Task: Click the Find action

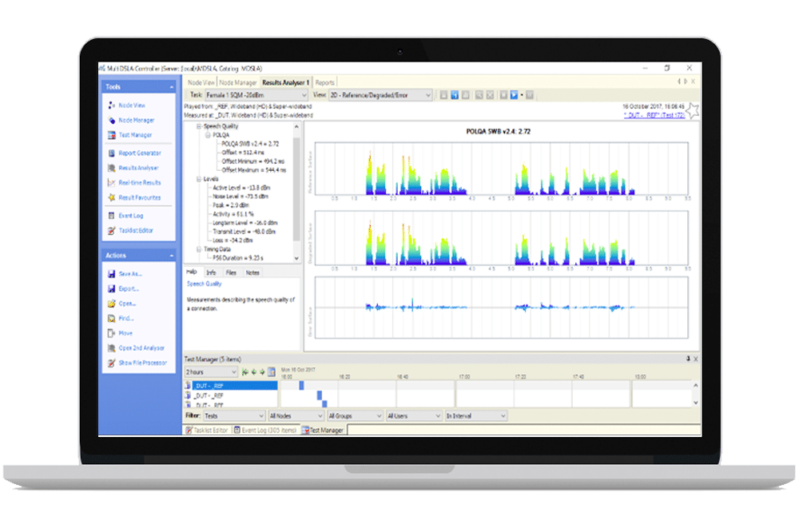Action: click(125, 318)
